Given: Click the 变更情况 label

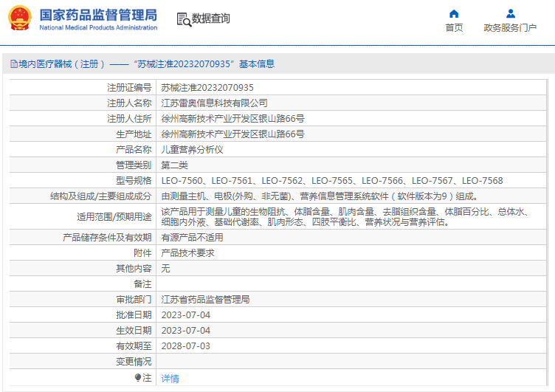Looking at the screenshot, I should pyautogui.click(x=134, y=362).
